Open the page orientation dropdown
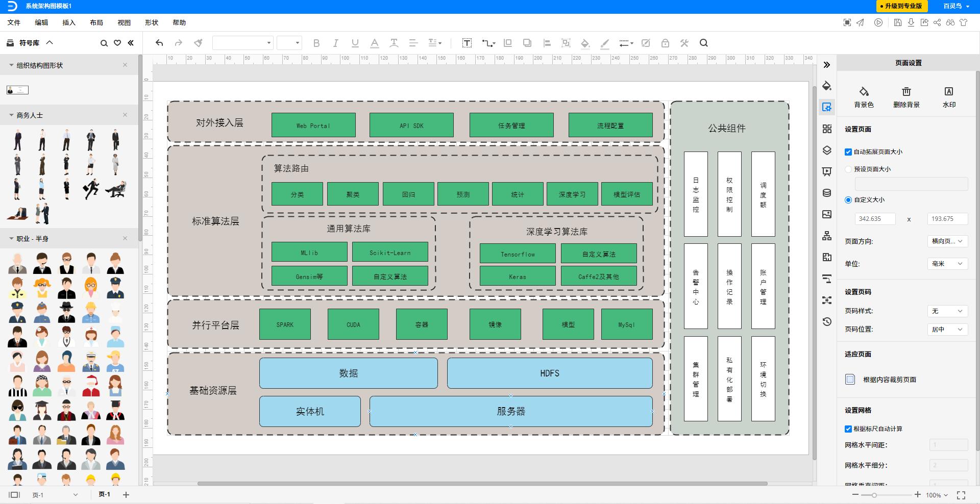This screenshot has height=504, width=980. (x=947, y=241)
